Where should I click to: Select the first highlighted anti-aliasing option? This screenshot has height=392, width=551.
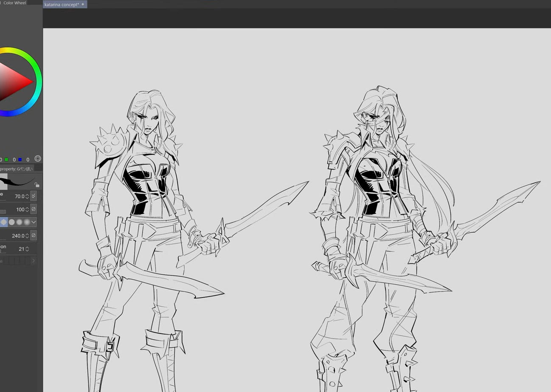pos(4,222)
